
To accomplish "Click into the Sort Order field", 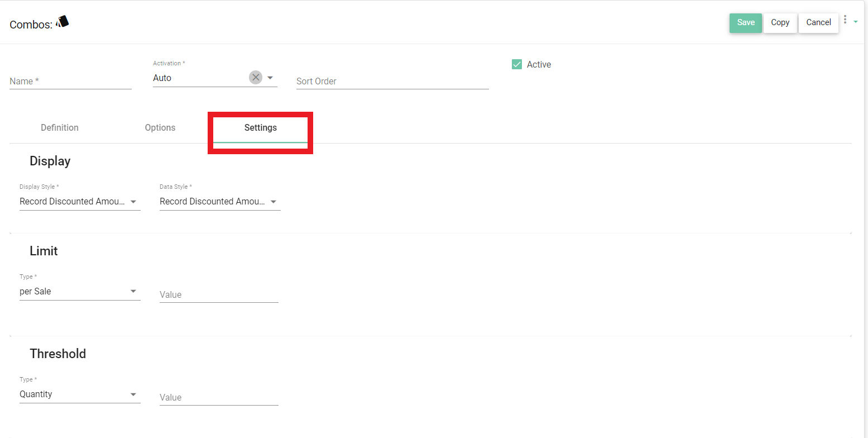I will point(392,82).
